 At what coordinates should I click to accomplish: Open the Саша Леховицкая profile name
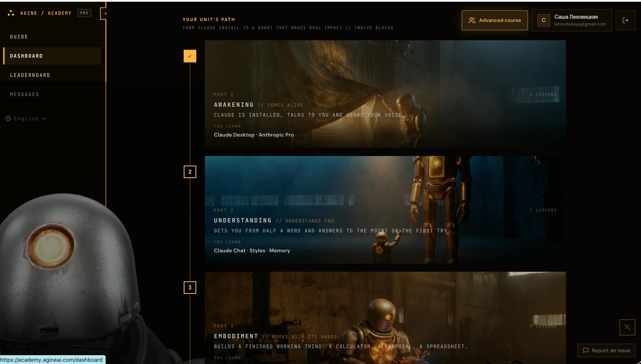[x=576, y=17]
